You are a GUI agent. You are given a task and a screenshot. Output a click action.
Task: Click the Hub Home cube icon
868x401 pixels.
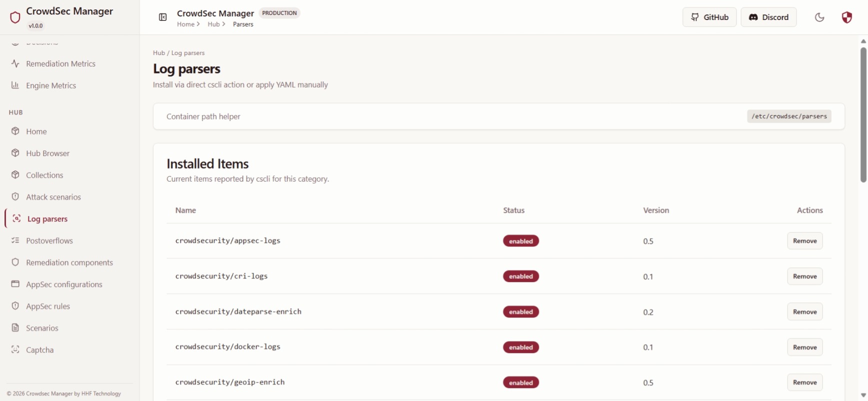[x=16, y=131]
